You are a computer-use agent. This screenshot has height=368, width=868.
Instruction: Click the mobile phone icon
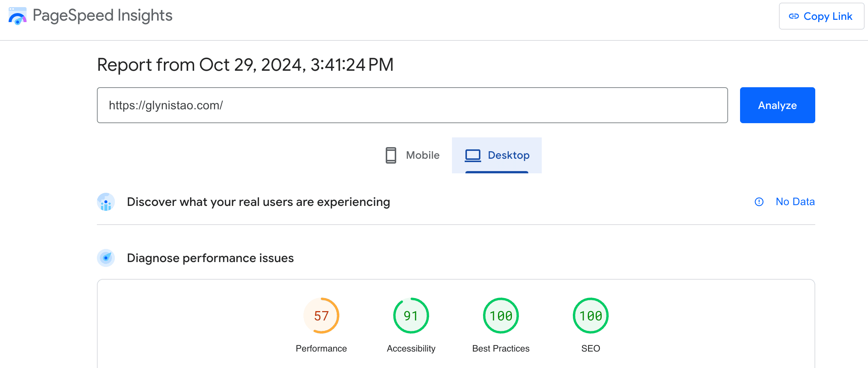pos(391,155)
